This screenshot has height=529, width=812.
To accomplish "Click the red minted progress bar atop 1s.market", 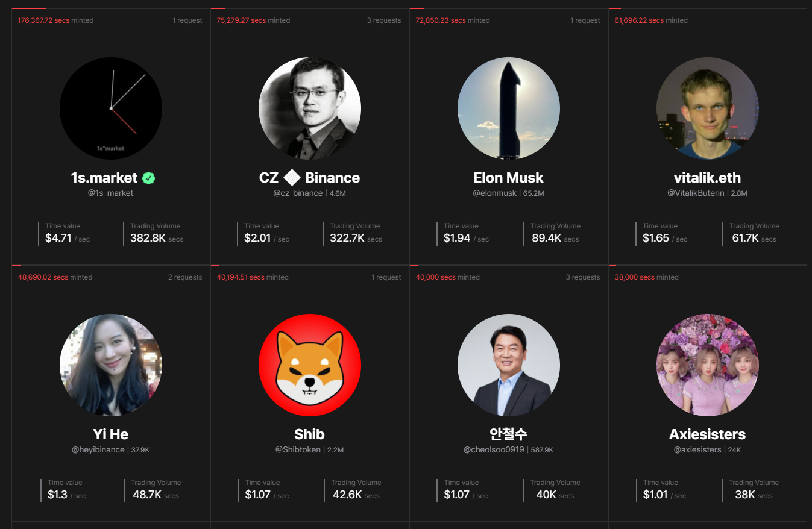I will tap(29, 9).
